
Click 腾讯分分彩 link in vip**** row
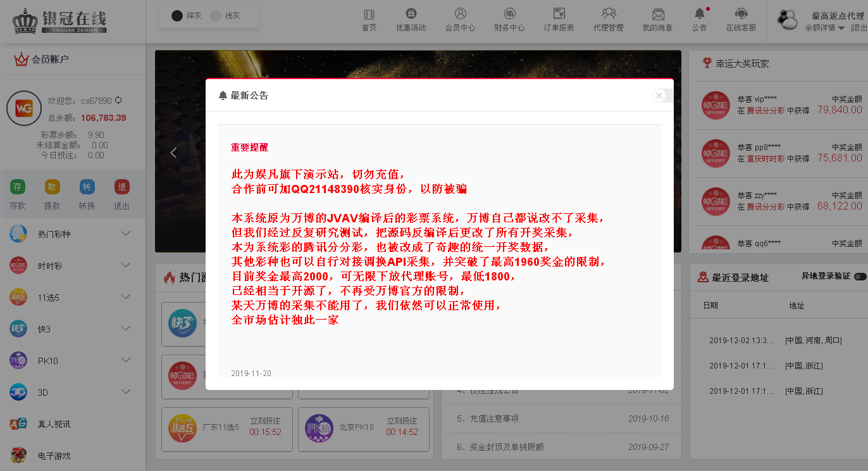[x=766, y=110]
